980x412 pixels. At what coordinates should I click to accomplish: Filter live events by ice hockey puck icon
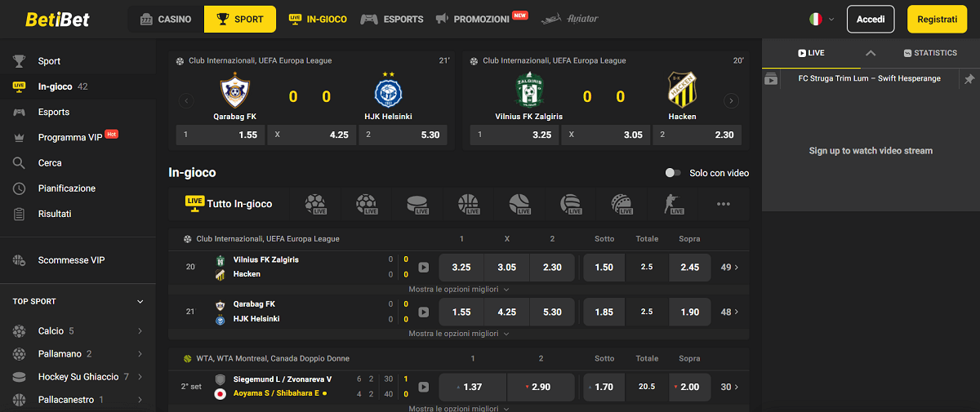click(417, 204)
